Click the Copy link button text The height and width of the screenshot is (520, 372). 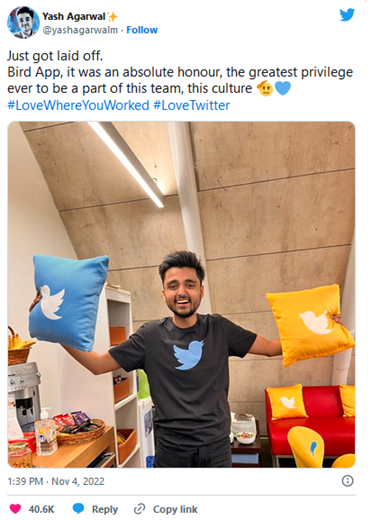tap(175, 509)
